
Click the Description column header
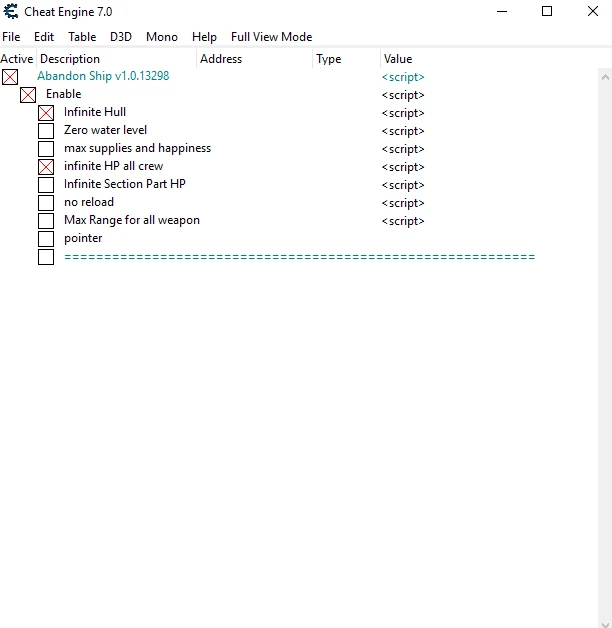coord(117,59)
